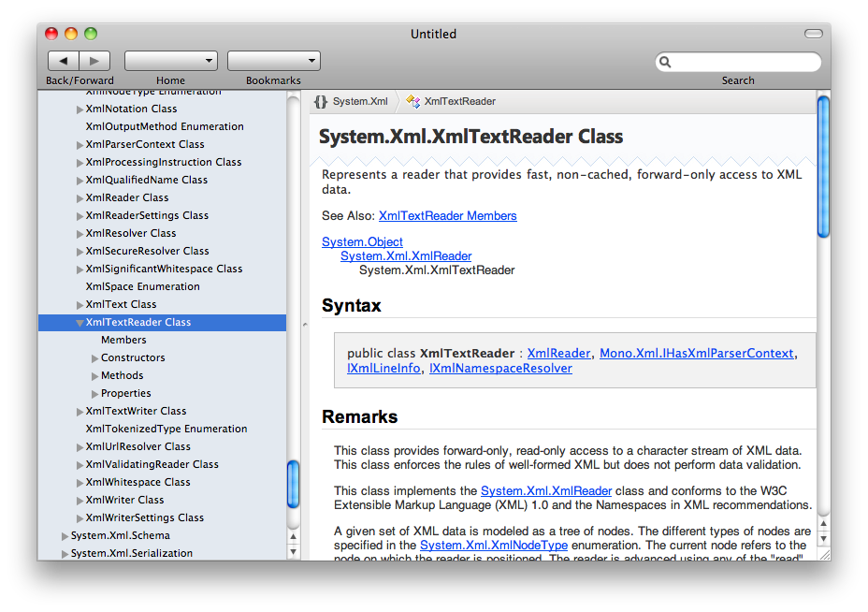Expand the XmlNotation Class node
The width and height of the screenshot is (868, 612).
pyautogui.click(x=80, y=109)
